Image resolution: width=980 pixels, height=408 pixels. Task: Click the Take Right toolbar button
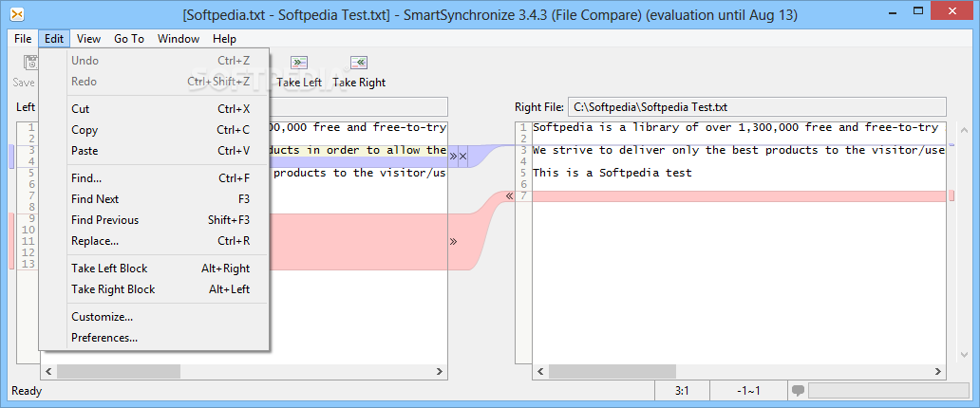[x=359, y=72]
